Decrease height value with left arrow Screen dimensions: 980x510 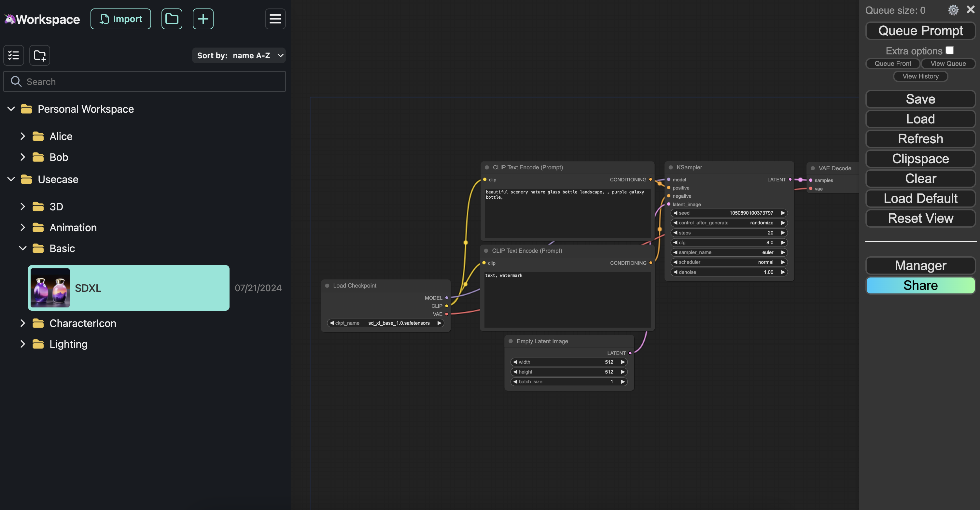tap(515, 372)
